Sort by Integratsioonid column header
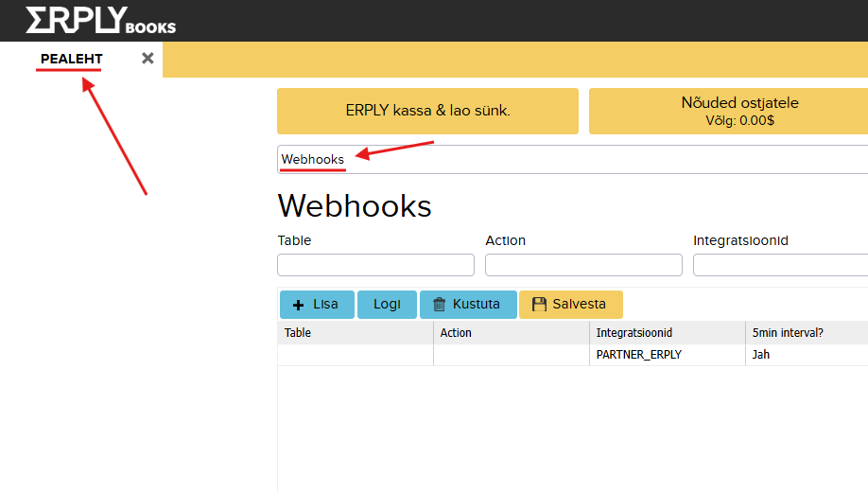 [667, 333]
